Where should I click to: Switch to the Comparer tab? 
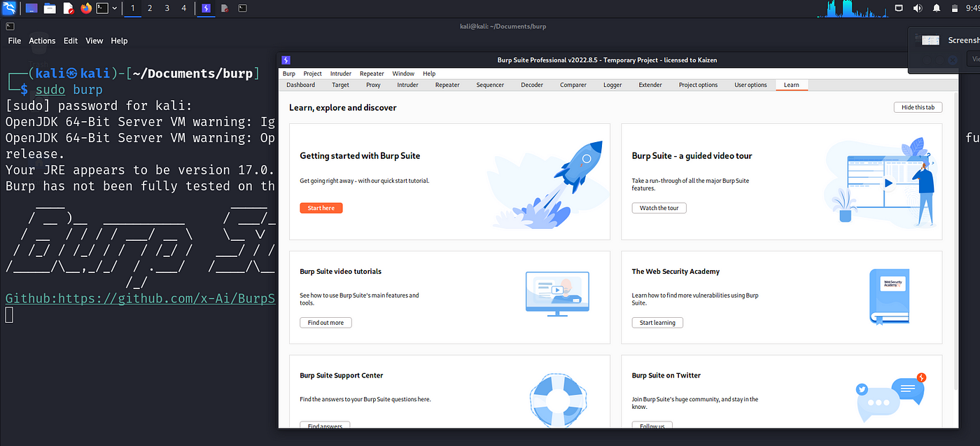(573, 85)
